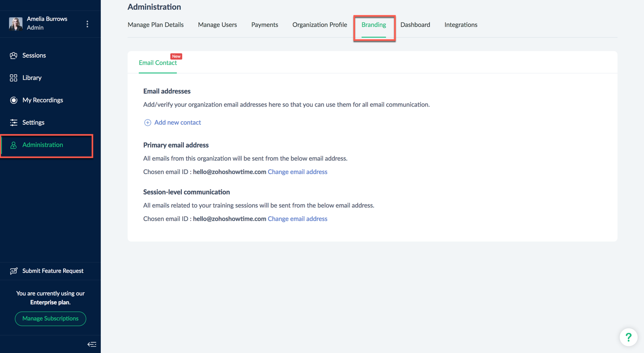Click Amelia Burrows profile avatar
The height and width of the screenshot is (353, 644).
coord(16,23)
